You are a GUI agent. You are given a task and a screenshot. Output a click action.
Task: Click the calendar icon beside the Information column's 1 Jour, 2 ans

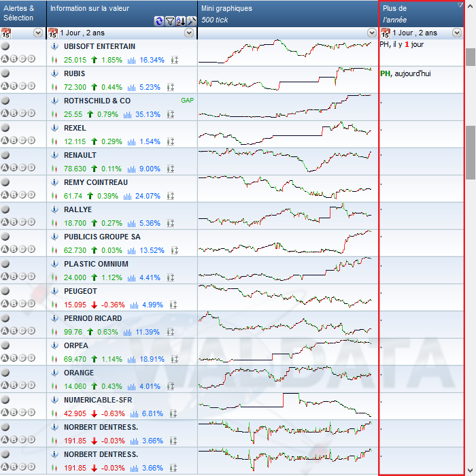coord(53,33)
